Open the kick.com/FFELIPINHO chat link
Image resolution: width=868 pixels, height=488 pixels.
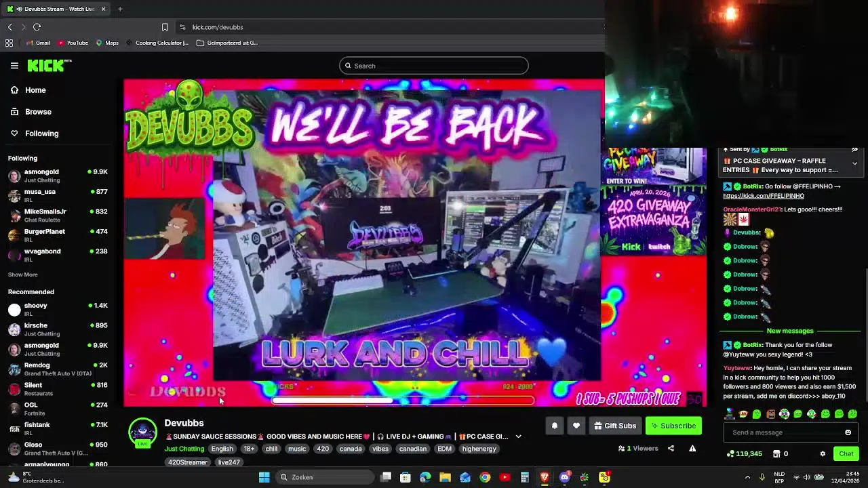coord(764,196)
